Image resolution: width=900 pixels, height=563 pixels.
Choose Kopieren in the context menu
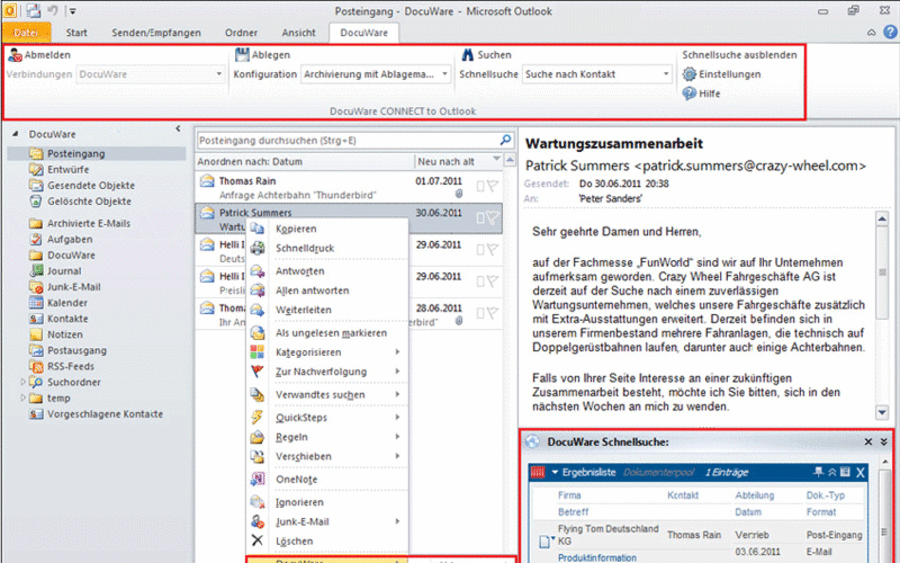point(327,228)
